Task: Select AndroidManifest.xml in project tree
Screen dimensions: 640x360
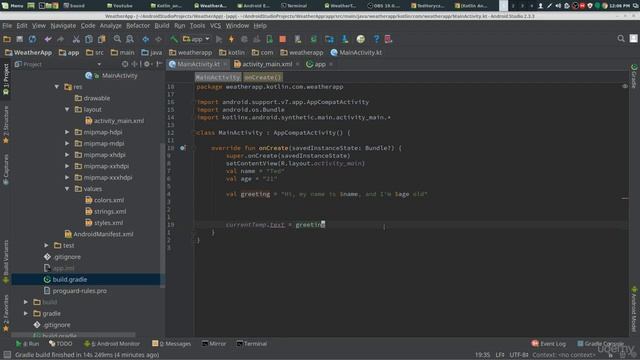Action: click(99, 234)
